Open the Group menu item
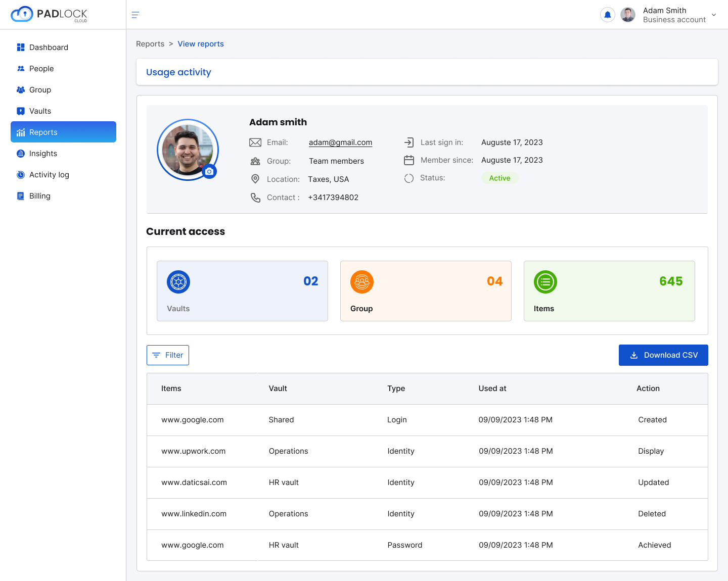 (x=63, y=90)
